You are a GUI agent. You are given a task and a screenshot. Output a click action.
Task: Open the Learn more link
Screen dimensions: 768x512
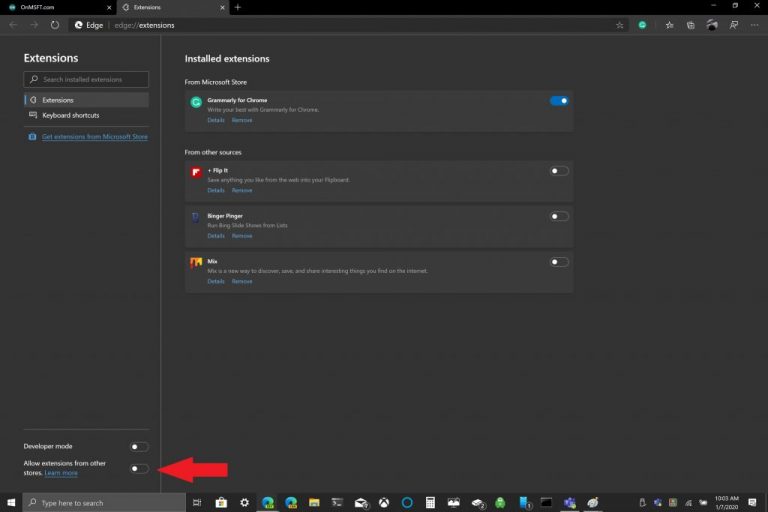(61, 473)
